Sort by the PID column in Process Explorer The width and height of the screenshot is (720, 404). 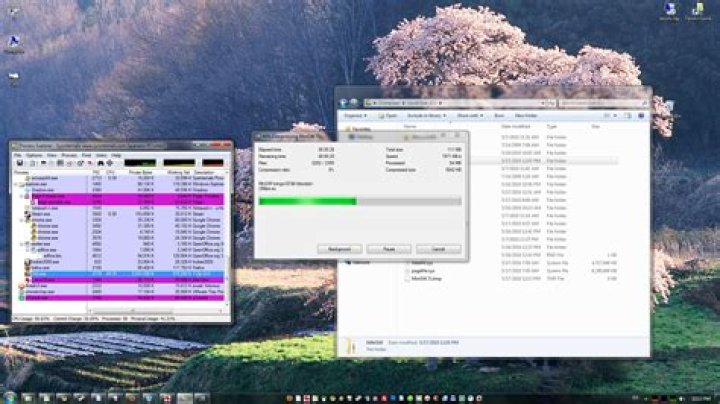coord(96,173)
